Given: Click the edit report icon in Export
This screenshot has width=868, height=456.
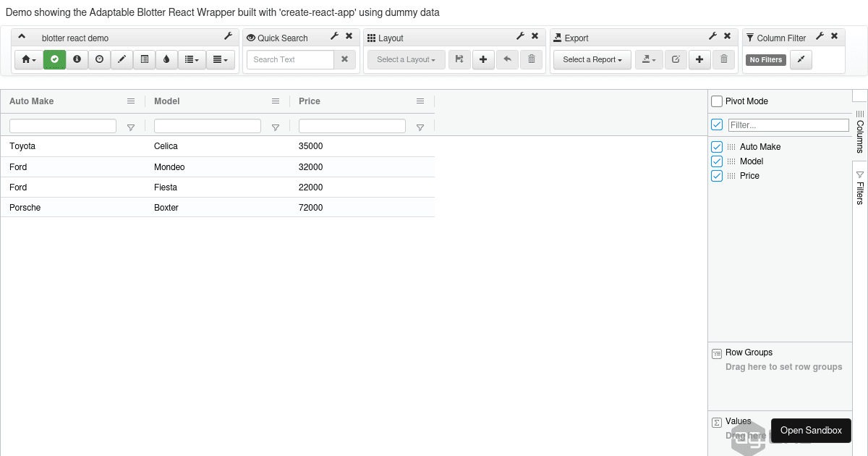Looking at the screenshot, I should click(x=676, y=59).
